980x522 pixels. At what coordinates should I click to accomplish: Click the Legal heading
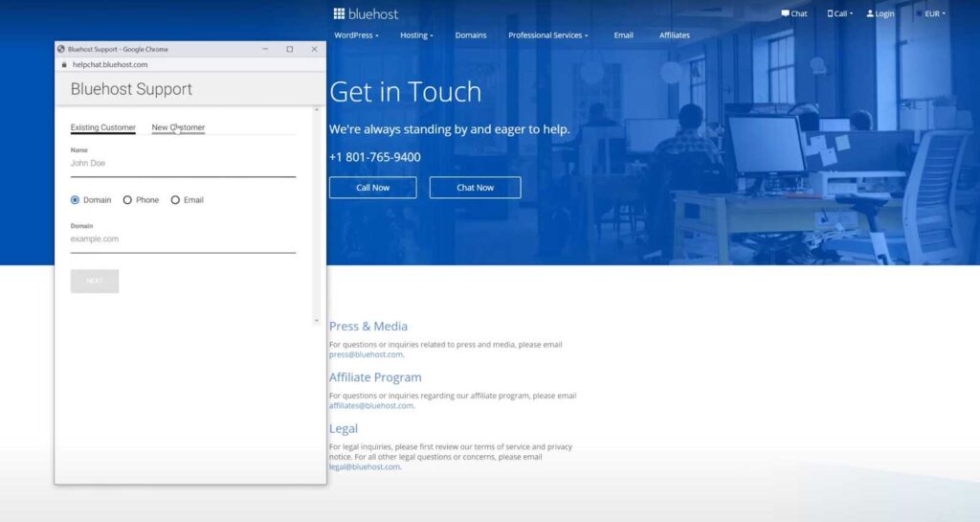click(344, 429)
